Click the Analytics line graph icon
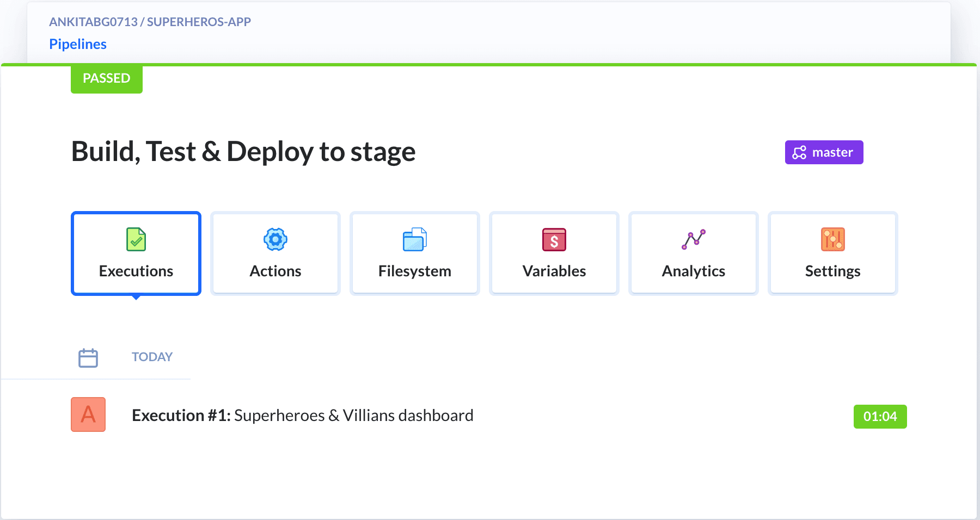 (694, 239)
